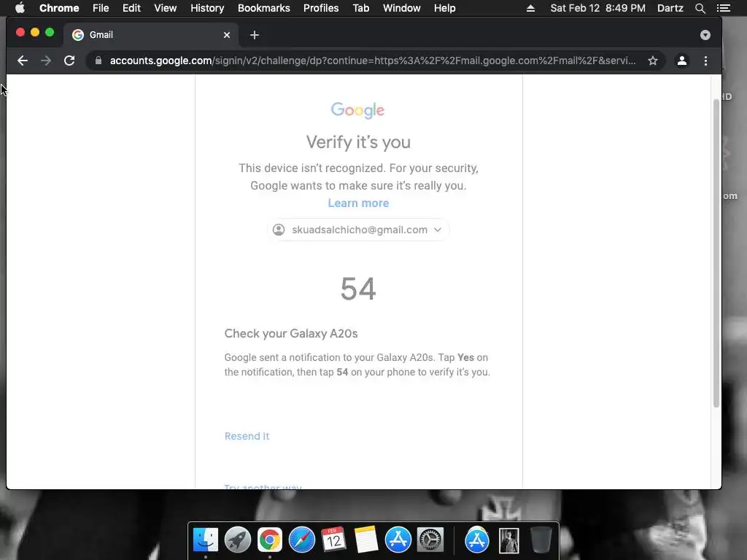Open the Edit menu

pos(131,8)
